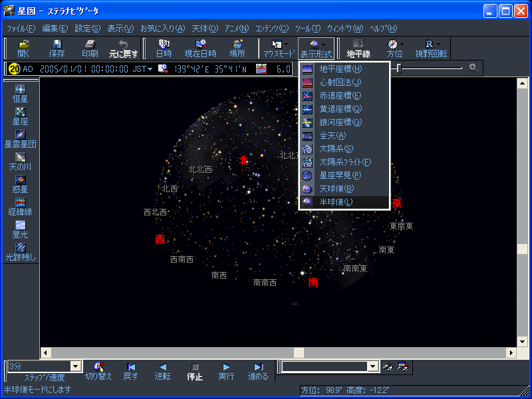Image resolution: width=532 pixels, height=399 pixels.
Task: Click the 場所 location icon
Action: 237,48
